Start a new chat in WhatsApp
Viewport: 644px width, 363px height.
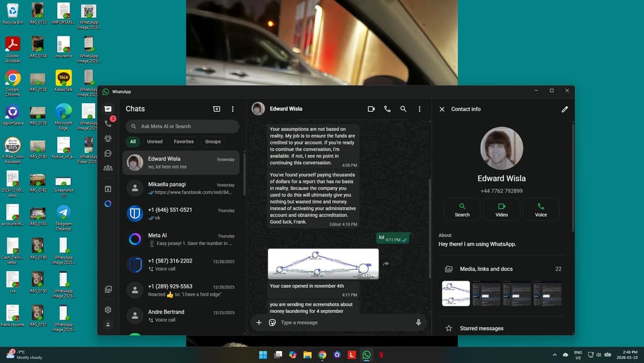[x=216, y=109]
